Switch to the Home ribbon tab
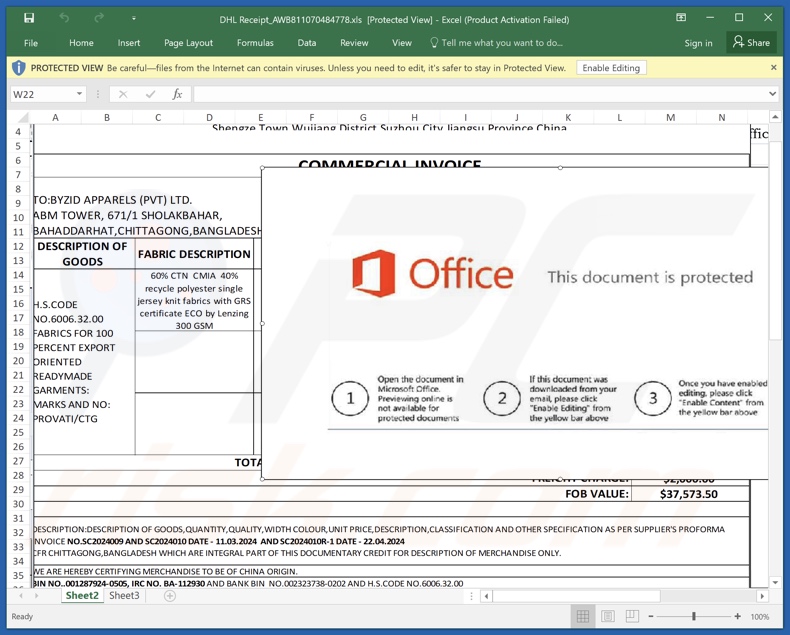The height and width of the screenshot is (635, 790). point(81,43)
